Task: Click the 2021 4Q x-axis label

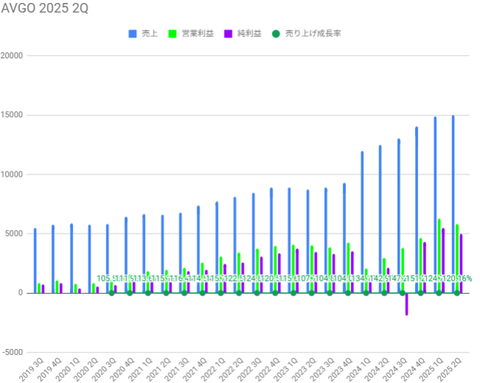Action: [x=195, y=369]
